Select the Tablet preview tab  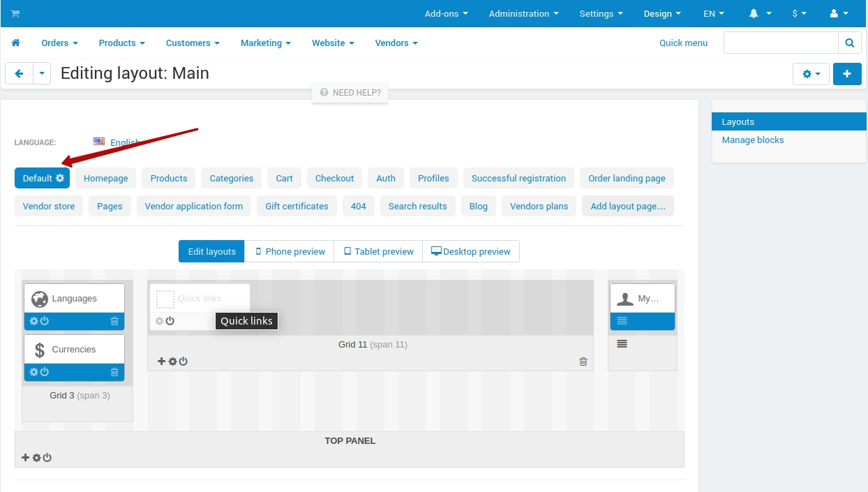(378, 251)
